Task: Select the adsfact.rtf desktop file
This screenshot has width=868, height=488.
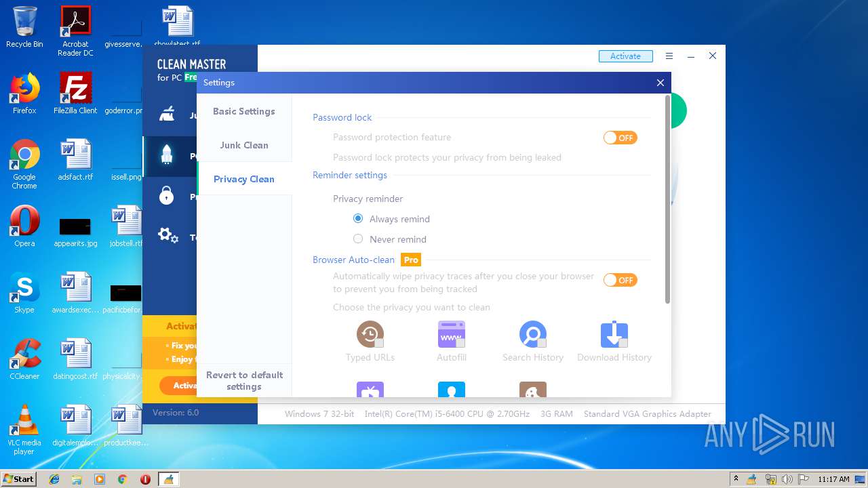Action: point(75,160)
